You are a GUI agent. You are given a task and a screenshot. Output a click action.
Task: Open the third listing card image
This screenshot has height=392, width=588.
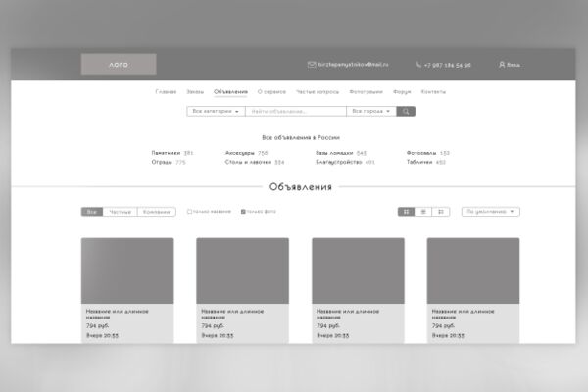tap(358, 270)
